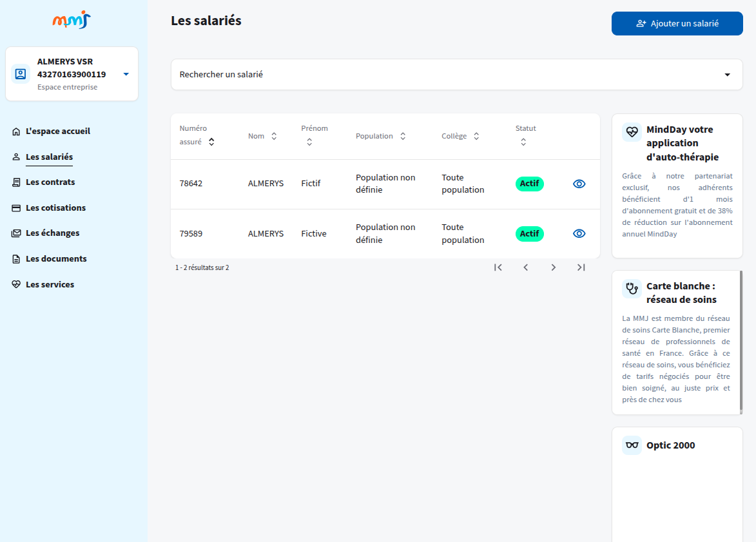Click the Optic 2000 glasses icon
The width and height of the screenshot is (756, 542).
632,445
